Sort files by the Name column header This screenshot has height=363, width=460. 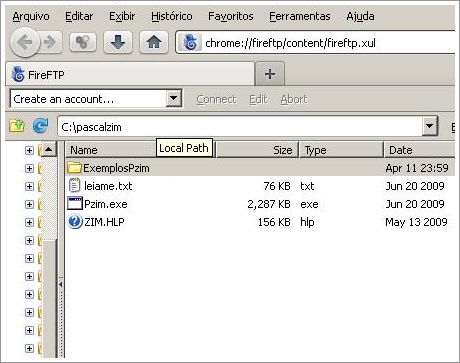coord(140,150)
